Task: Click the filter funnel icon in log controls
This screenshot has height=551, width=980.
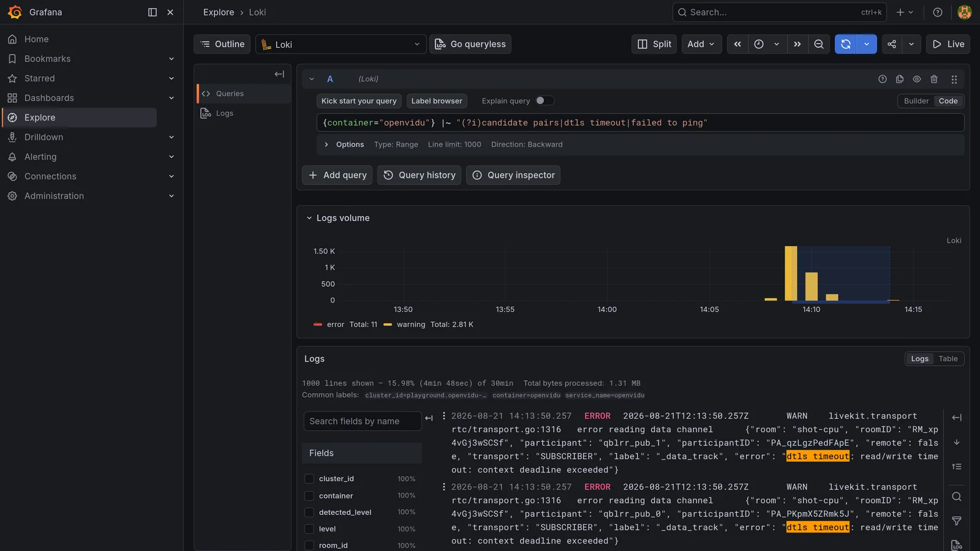Action: (x=957, y=521)
